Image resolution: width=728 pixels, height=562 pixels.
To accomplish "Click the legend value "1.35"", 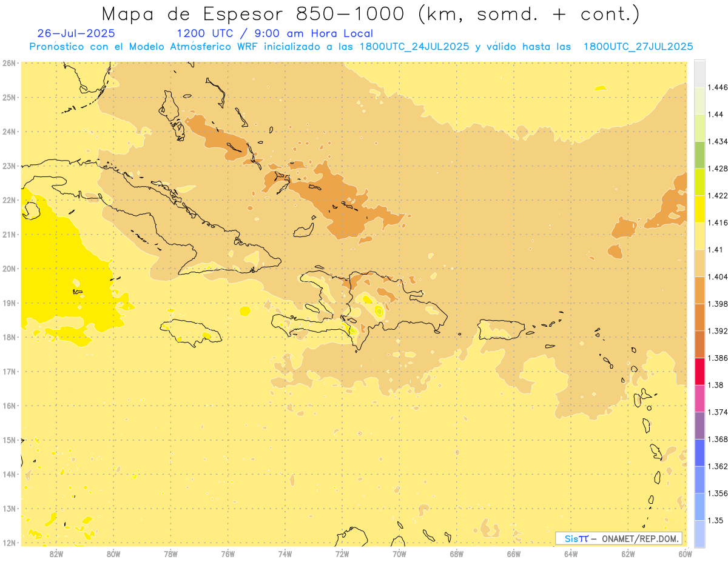I will (716, 520).
